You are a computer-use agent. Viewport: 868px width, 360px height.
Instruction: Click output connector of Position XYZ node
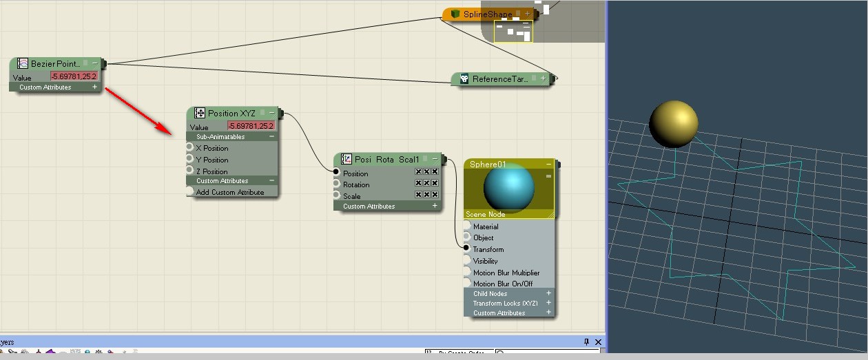pos(283,113)
